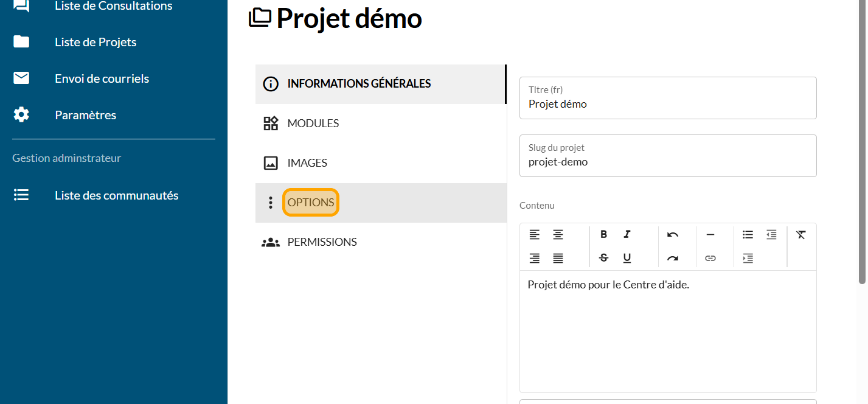
Task: Underline the selected text
Action: click(627, 258)
